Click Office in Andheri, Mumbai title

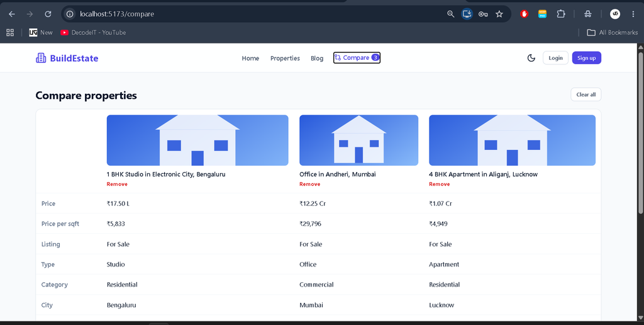338,174
